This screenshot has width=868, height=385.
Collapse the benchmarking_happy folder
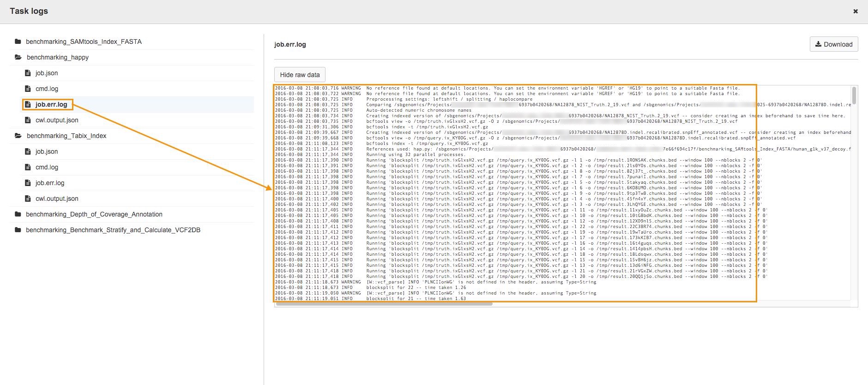pos(58,57)
